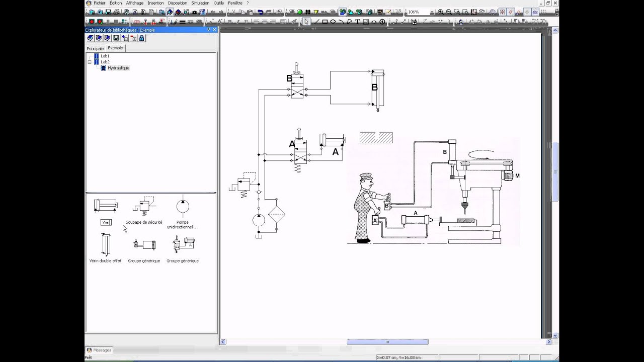Start the simulation with the first red button

click(x=92, y=22)
